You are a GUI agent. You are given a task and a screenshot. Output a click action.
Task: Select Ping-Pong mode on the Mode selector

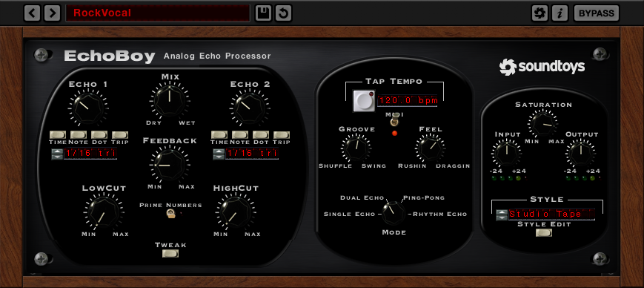(x=424, y=197)
